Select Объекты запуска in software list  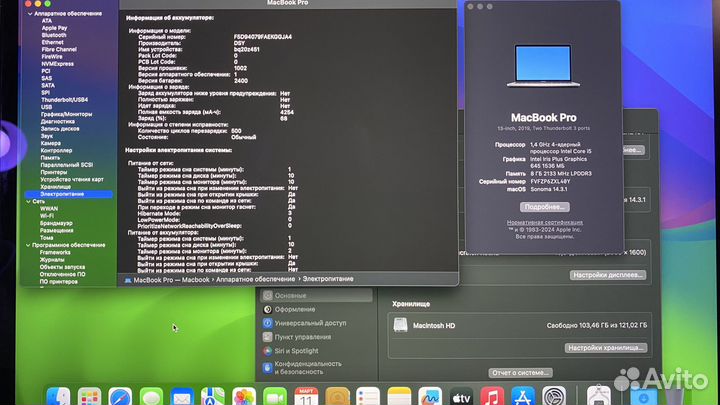click(62, 267)
